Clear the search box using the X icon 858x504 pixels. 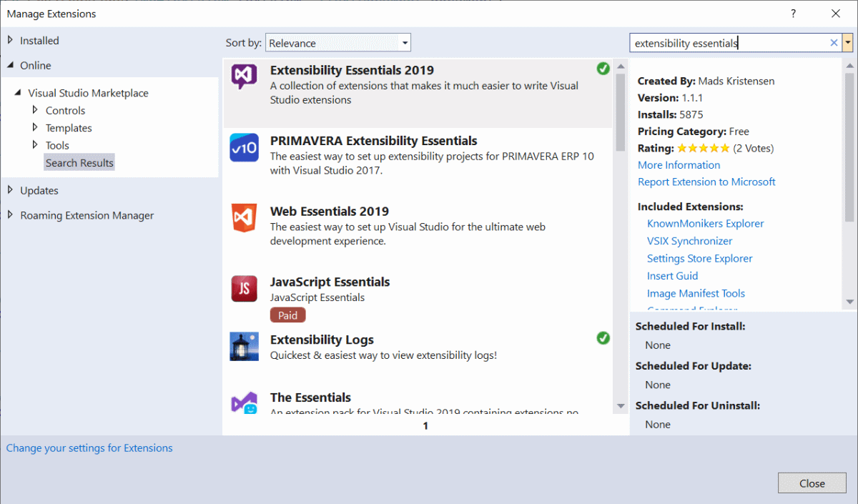pyautogui.click(x=834, y=42)
